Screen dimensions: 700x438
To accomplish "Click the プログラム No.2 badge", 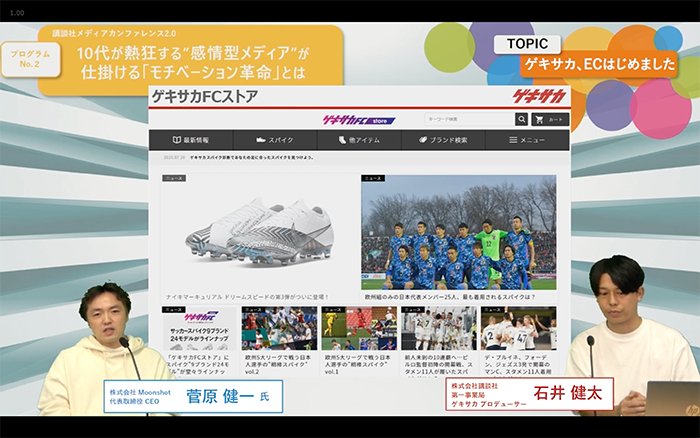I will point(30,59).
